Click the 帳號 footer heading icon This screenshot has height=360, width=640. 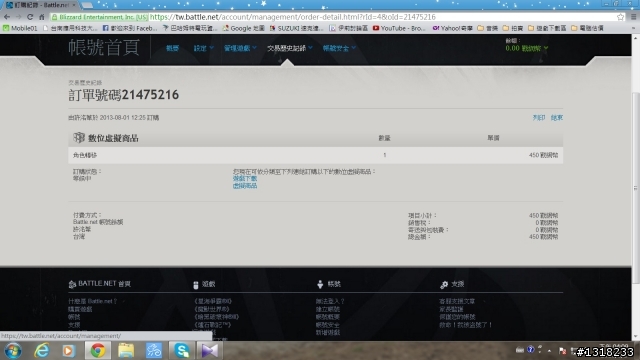point(320,284)
